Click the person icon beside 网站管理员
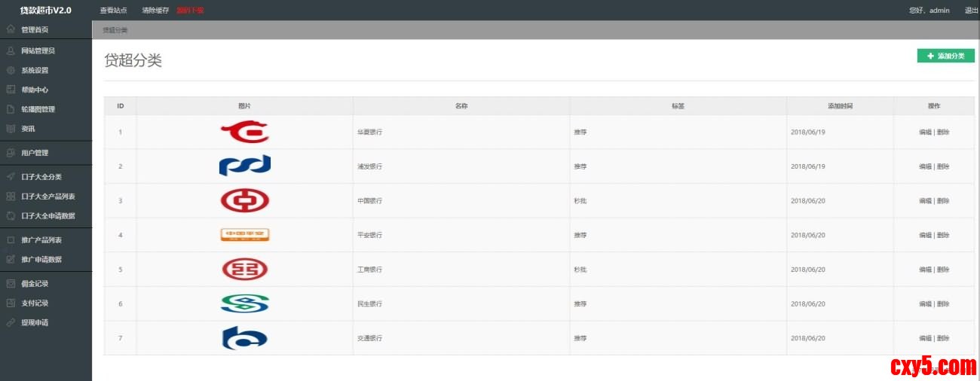 [11, 50]
